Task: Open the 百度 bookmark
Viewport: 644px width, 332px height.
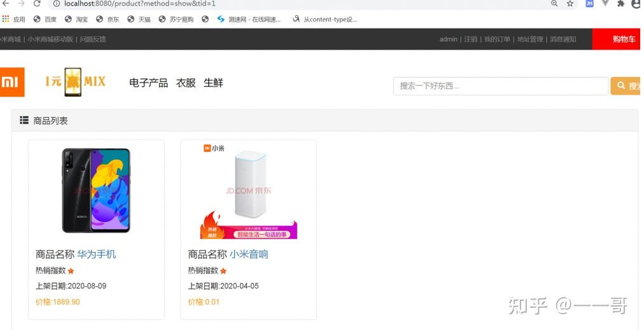Action: (45, 19)
